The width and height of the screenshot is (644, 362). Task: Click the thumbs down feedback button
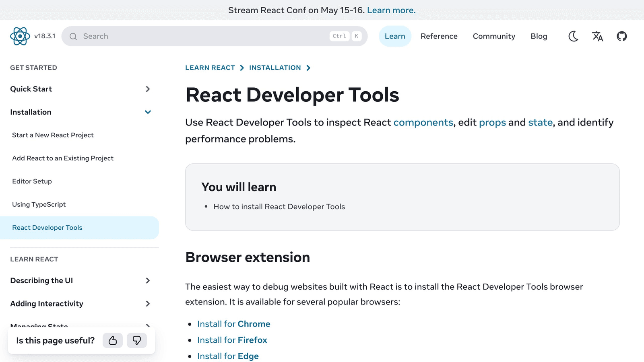pos(137,340)
